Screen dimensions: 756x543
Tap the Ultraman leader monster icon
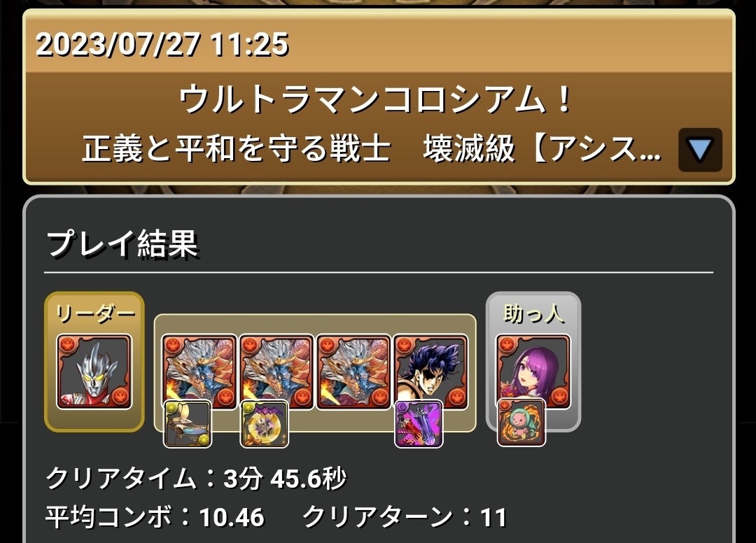[x=94, y=372]
